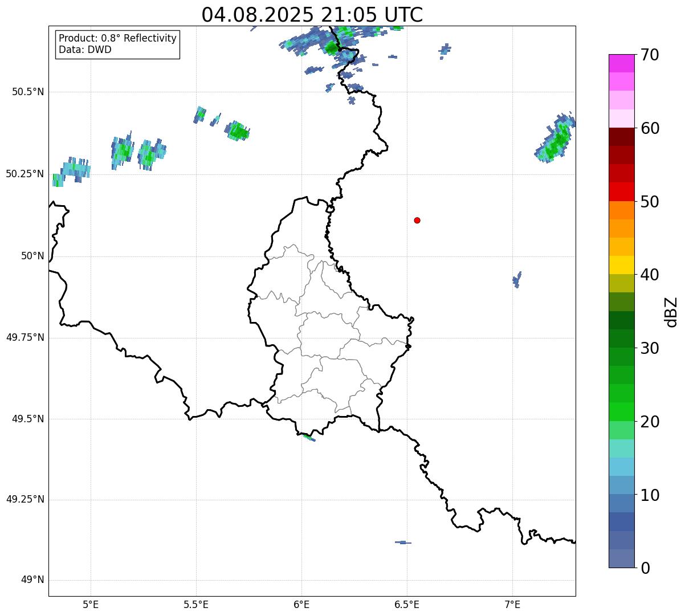Click the 50°N latitude label

(x=32, y=256)
